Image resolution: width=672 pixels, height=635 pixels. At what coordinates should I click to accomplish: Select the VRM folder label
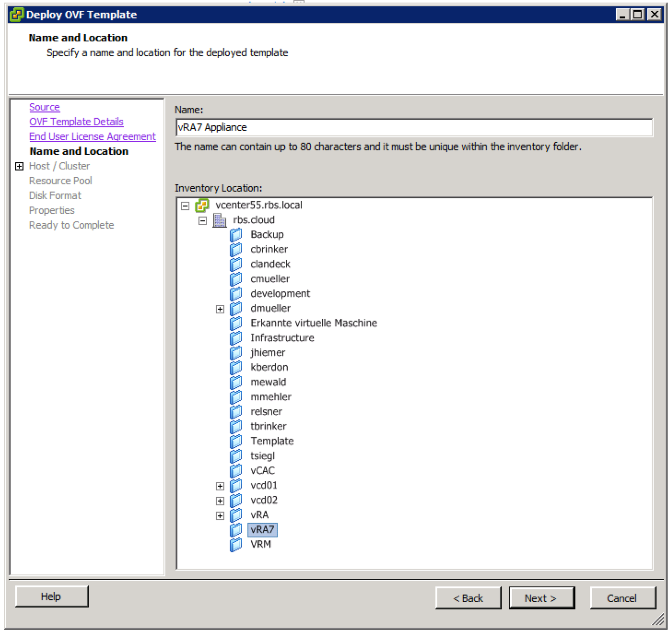[x=261, y=545]
